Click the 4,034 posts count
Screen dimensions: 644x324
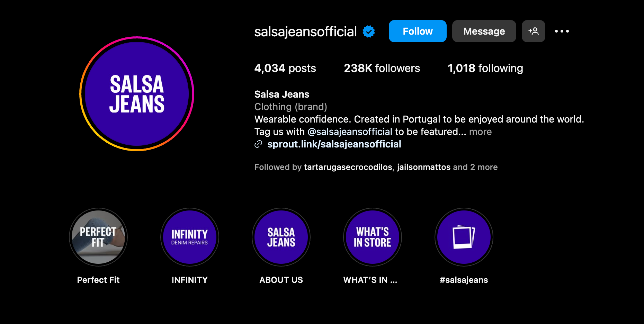point(285,68)
